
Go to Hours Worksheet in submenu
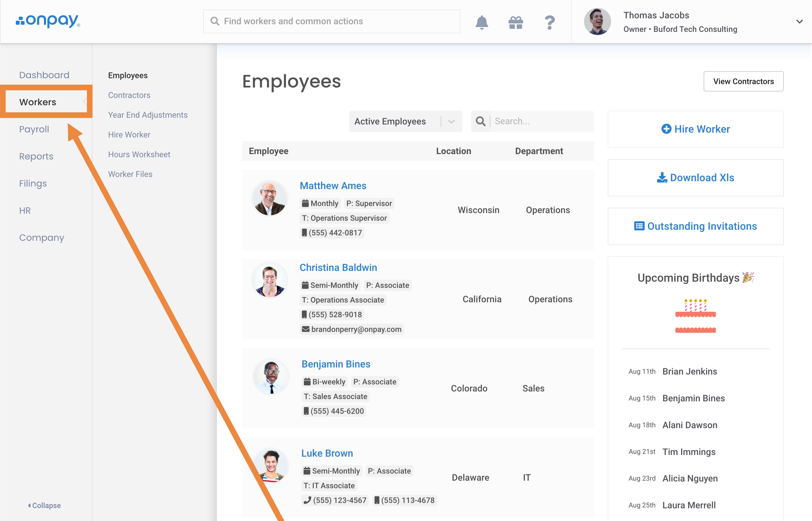139,154
